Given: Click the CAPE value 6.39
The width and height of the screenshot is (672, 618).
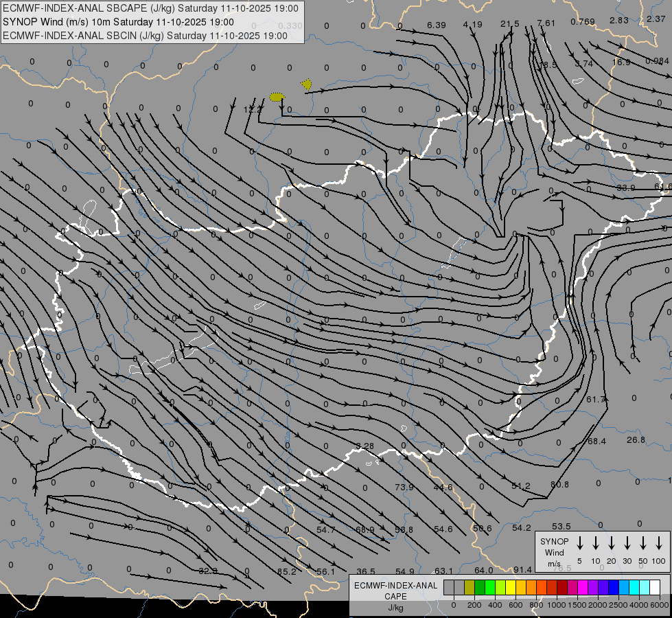Looking at the screenshot, I should pyautogui.click(x=437, y=25).
